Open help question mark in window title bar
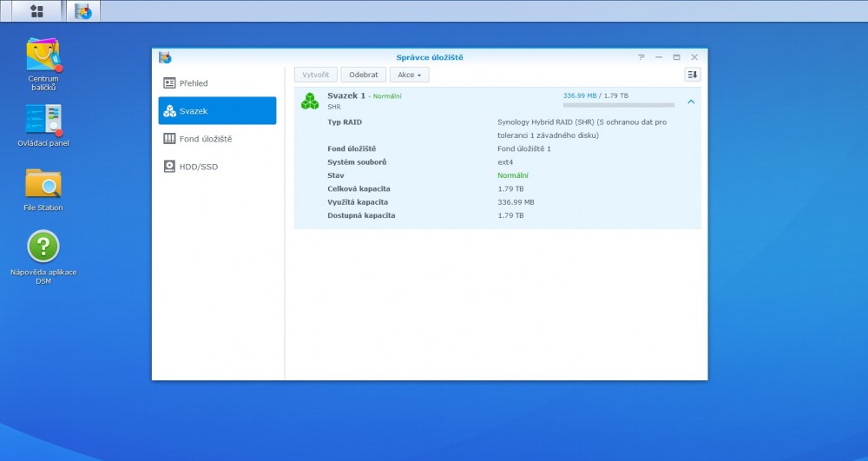The width and height of the screenshot is (868, 461). pyautogui.click(x=641, y=57)
